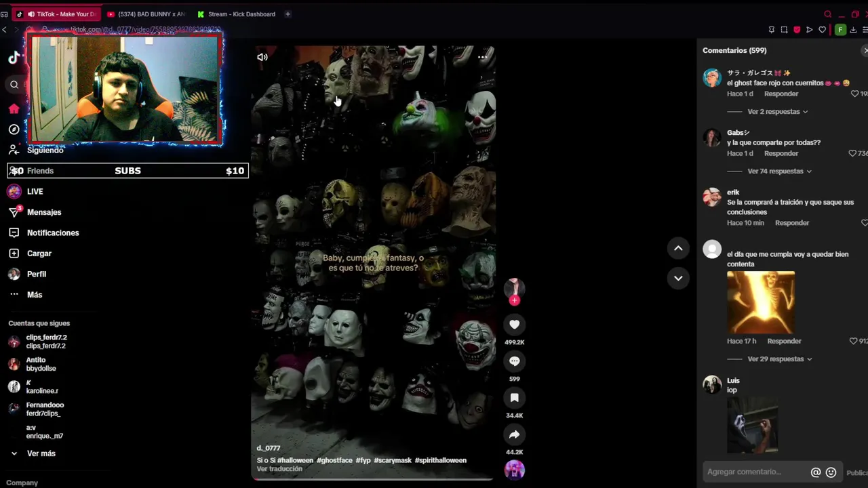Switch to the BAD BUNNY YouTube tab

pos(146,14)
